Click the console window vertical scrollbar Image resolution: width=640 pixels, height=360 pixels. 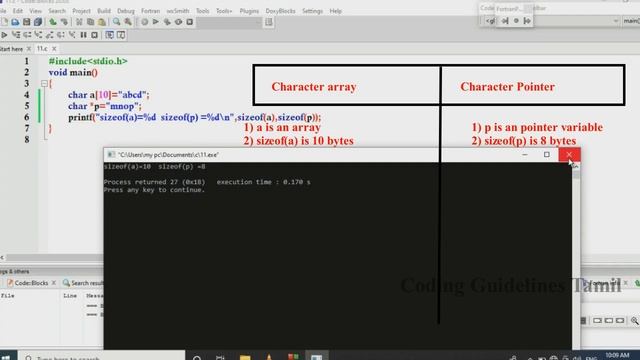576,255
